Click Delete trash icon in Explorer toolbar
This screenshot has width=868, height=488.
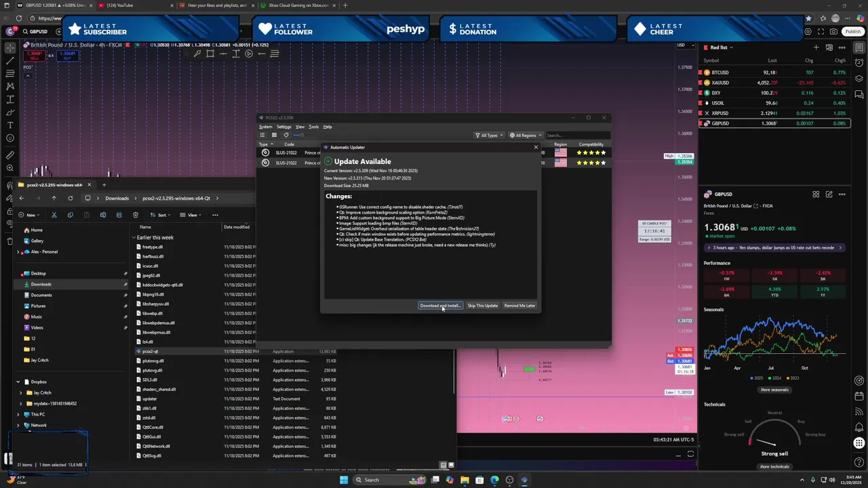[135, 215]
